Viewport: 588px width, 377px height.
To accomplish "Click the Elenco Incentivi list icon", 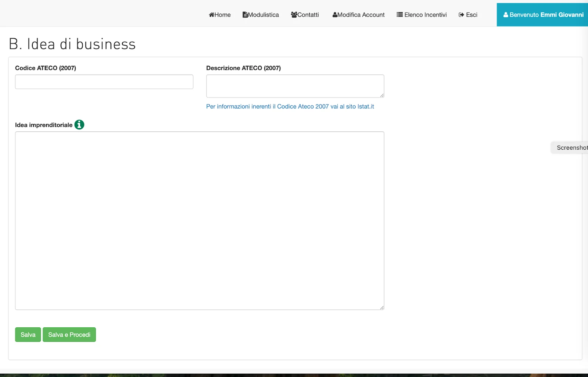I will [399, 15].
